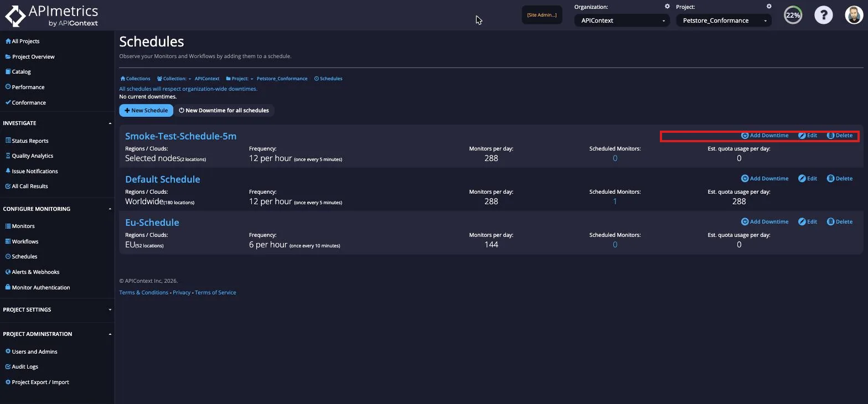Edit the Default Schedule
The width and height of the screenshot is (868, 404).
[x=808, y=178]
